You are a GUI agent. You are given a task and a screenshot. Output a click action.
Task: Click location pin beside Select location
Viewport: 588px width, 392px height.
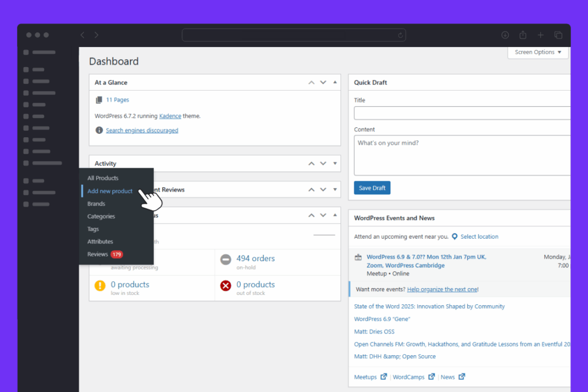coord(454,236)
